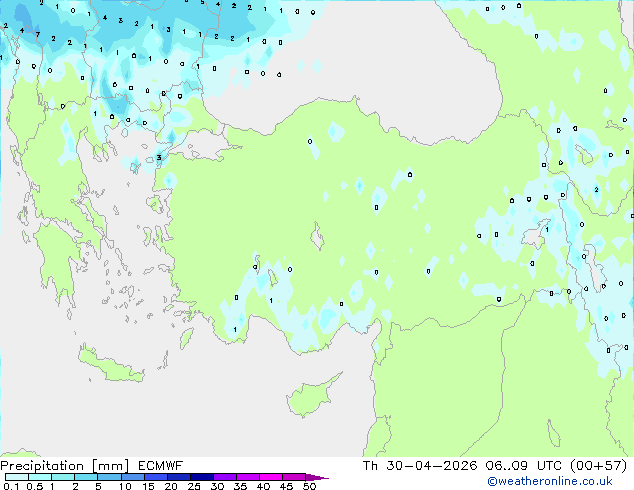This screenshot has height=490, width=634.
Task: Click the 'Th 30-04-2026' date text
Action: point(420,466)
